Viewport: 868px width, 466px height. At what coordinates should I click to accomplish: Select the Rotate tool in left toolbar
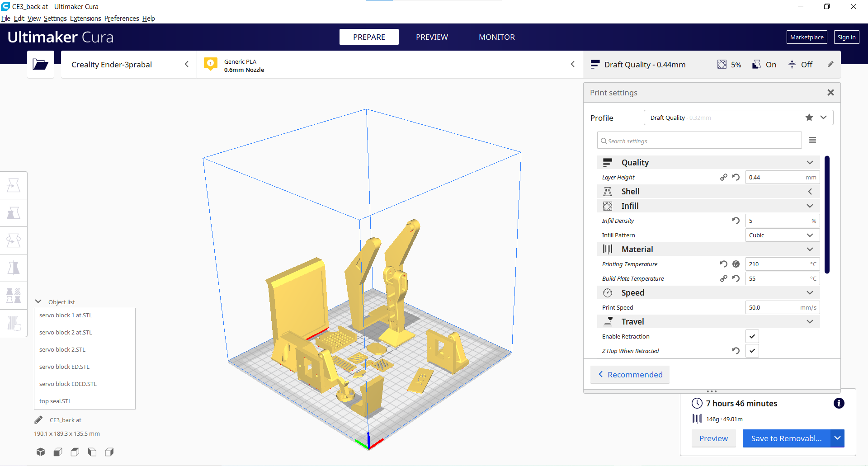click(x=14, y=240)
